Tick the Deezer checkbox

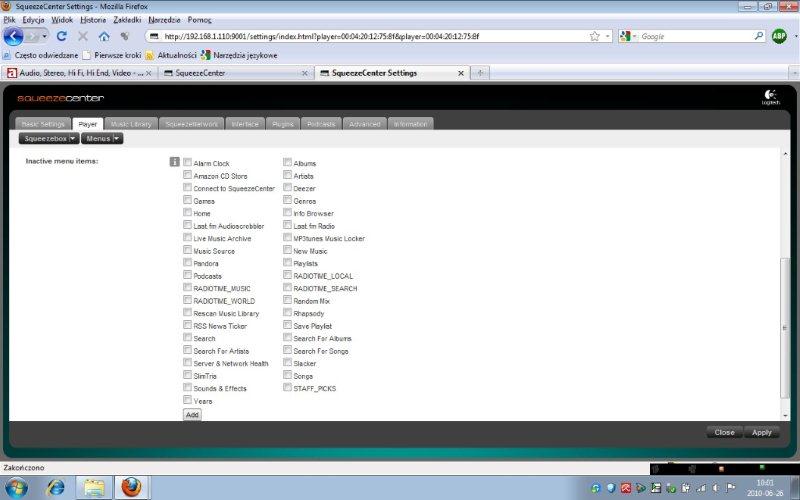coord(287,187)
